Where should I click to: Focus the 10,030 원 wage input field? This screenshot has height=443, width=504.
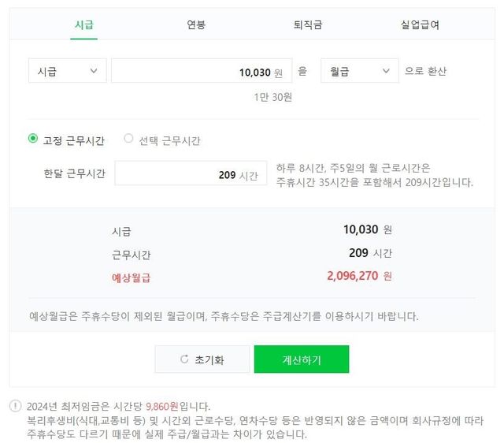click(x=201, y=71)
